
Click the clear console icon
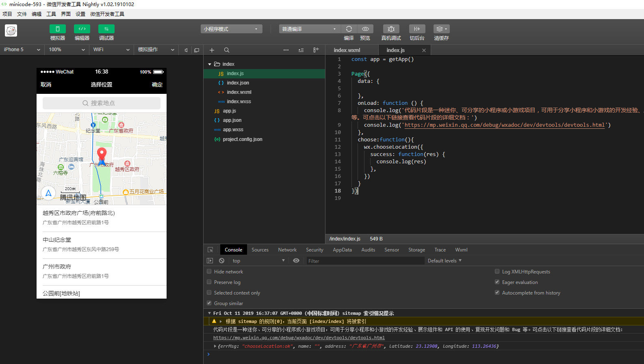[x=221, y=261]
